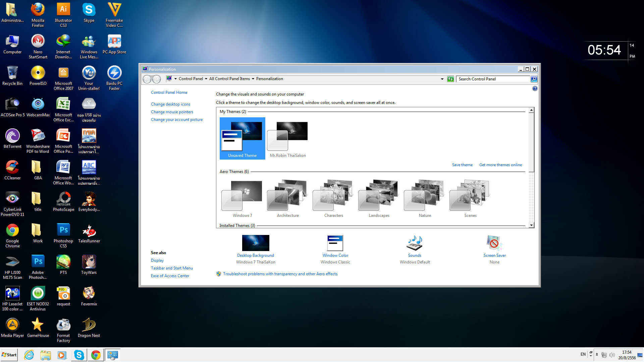Click the help question mark icon
The width and height of the screenshot is (644, 362).
click(x=535, y=89)
